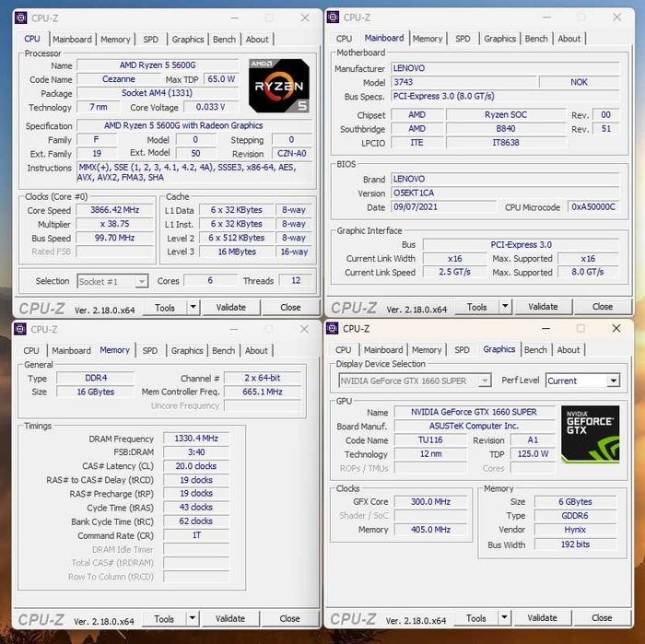This screenshot has height=644, width=645.
Task: Go to Bench tab in CPU window
Action: click(224, 40)
